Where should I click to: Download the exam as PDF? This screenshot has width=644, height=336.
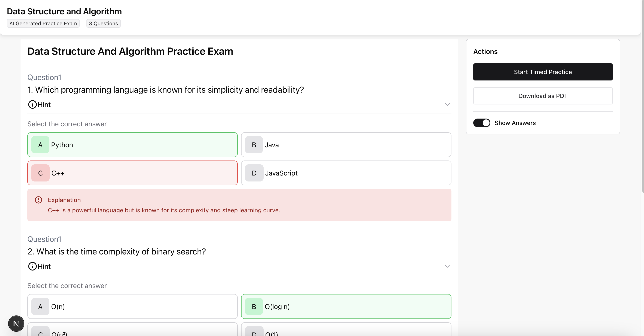[x=543, y=96]
